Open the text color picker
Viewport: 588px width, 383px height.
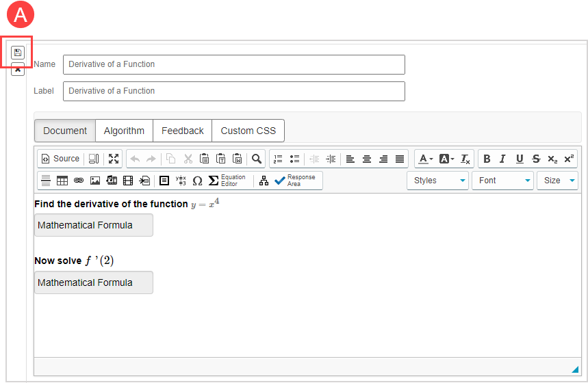[x=425, y=159]
